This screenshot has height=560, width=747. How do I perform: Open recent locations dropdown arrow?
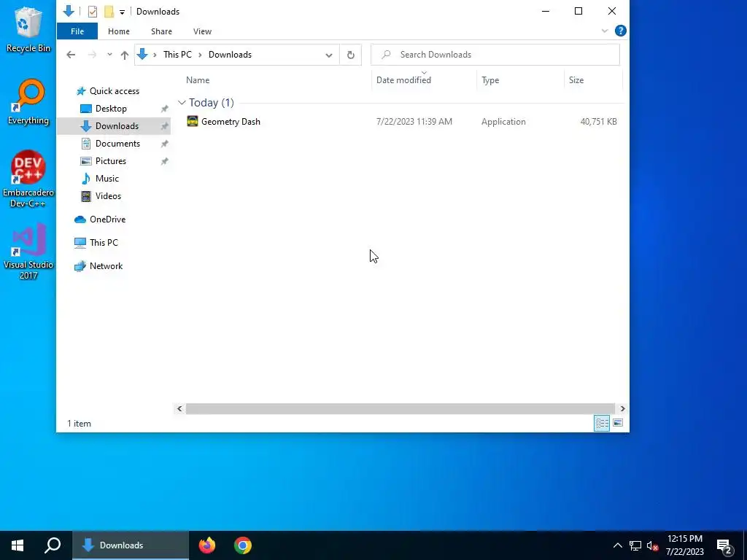pos(109,55)
